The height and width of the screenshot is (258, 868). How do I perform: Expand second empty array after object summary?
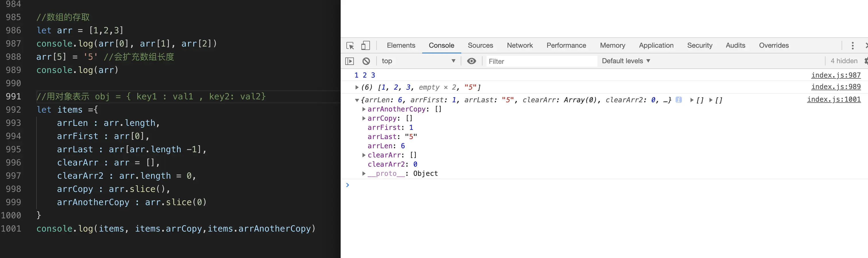[x=711, y=100]
